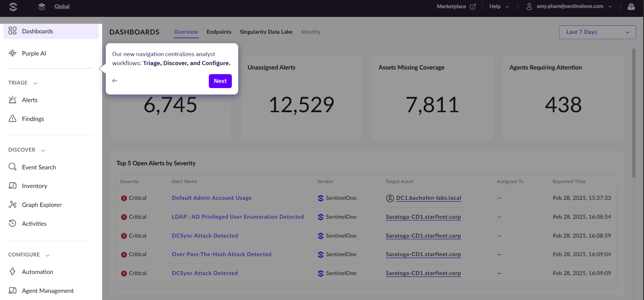Image resolution: width=644 pixels, height=300 pixels.
Task: Click the Reported Time column header
Action: (569, 181)
